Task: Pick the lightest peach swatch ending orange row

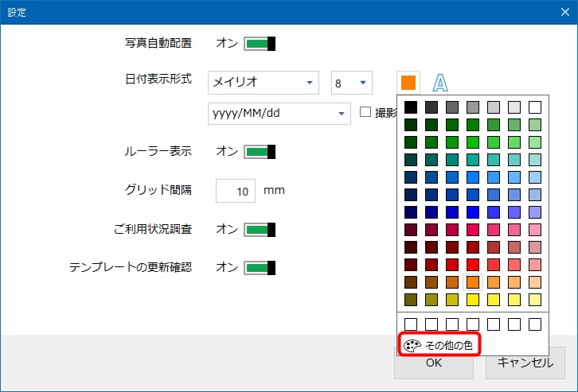Action: point(535,282)
